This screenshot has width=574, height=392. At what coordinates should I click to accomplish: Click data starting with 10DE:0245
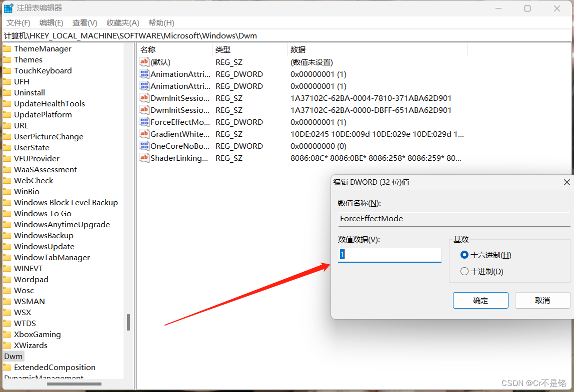[377, 134]
